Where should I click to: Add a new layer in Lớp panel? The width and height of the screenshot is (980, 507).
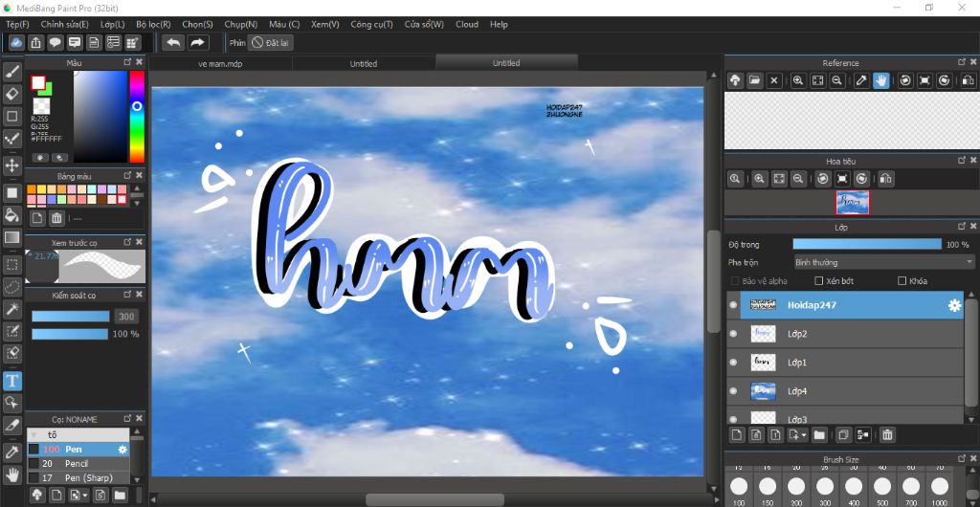(736, 434)
